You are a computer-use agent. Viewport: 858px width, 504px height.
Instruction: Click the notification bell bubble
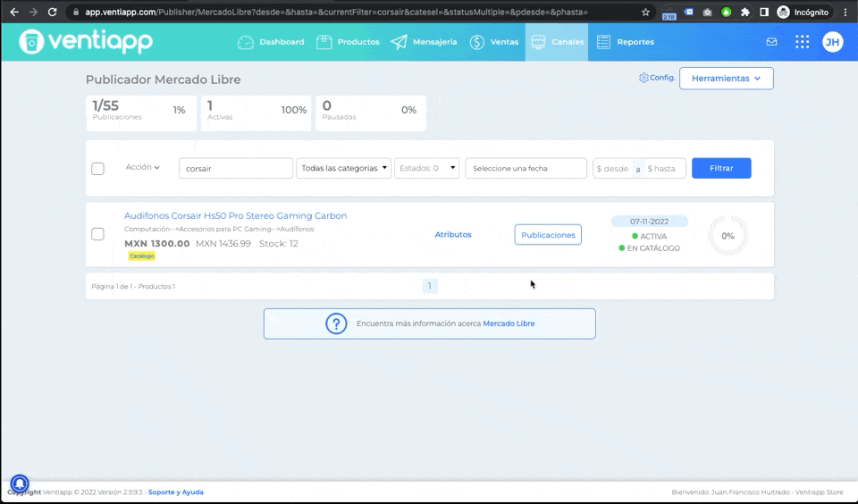[20, 483]
